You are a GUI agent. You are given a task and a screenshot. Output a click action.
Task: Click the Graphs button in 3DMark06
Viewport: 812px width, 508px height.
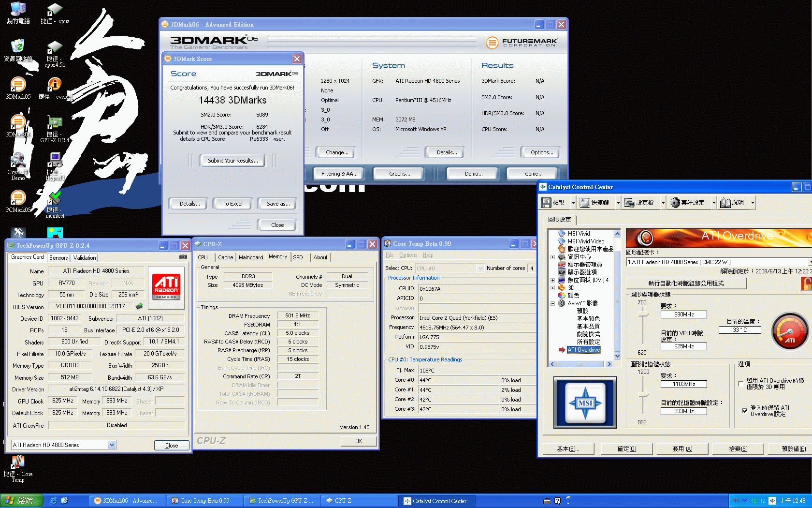[x=399, y=174]
